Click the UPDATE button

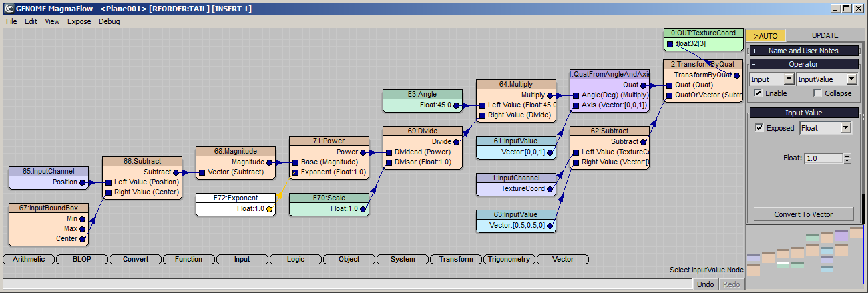(825, 35)
